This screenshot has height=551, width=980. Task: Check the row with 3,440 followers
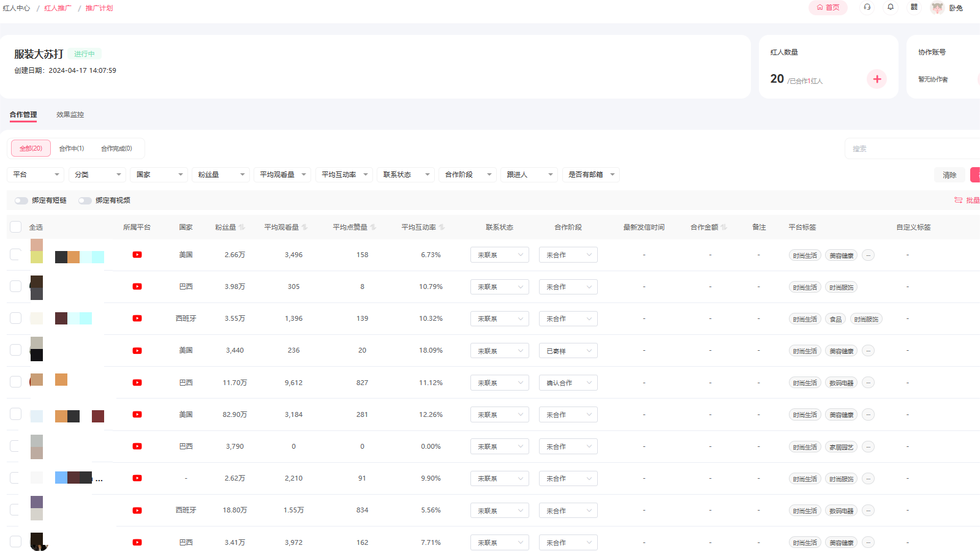16,350
